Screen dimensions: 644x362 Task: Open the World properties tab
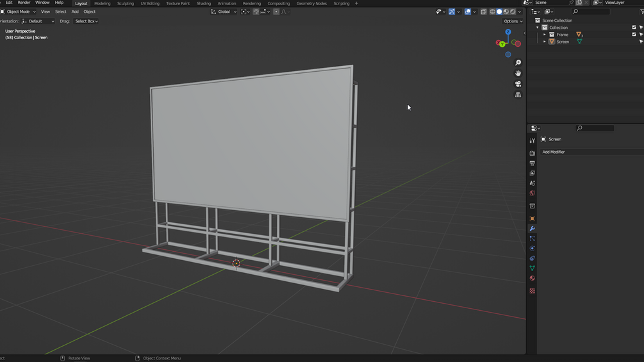(x=533, y=193)
